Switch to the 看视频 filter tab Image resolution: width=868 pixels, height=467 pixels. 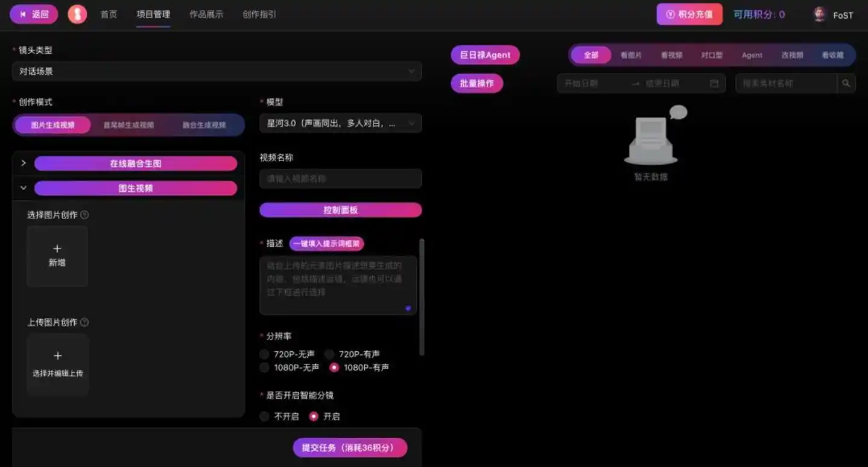pos(671,54)
